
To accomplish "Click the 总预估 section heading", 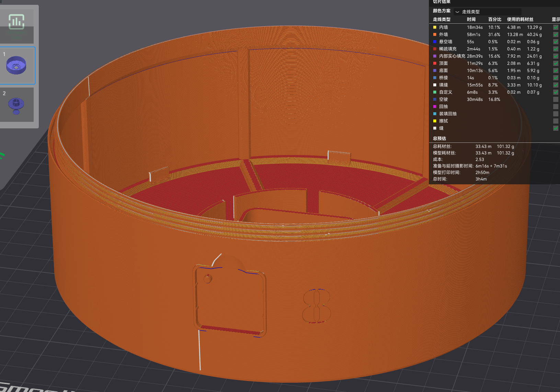I will coord(439,138).
